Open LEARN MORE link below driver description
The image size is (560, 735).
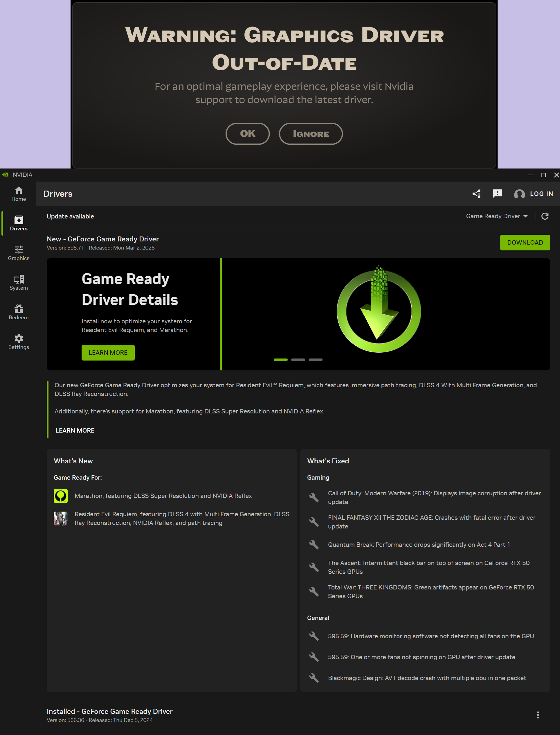pos(75,431)
